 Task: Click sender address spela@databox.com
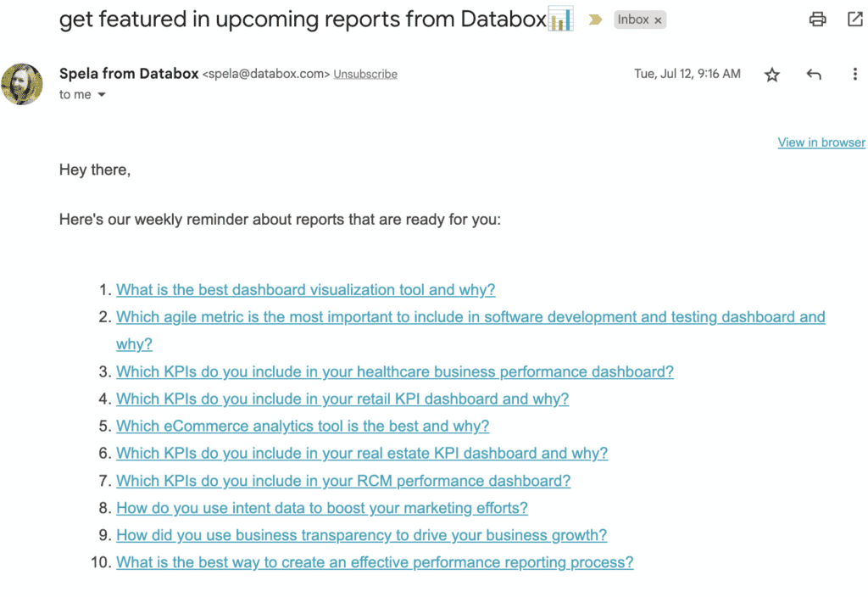265,75
